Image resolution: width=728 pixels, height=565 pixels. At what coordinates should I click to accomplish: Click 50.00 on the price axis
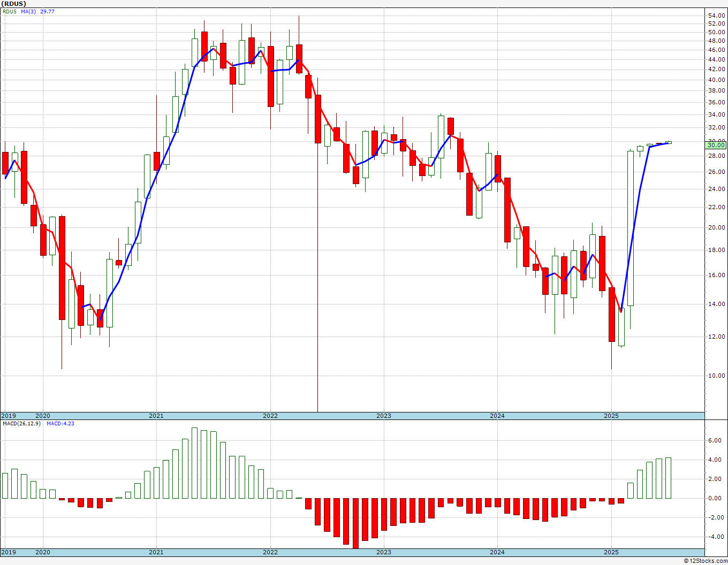(716, 32)
